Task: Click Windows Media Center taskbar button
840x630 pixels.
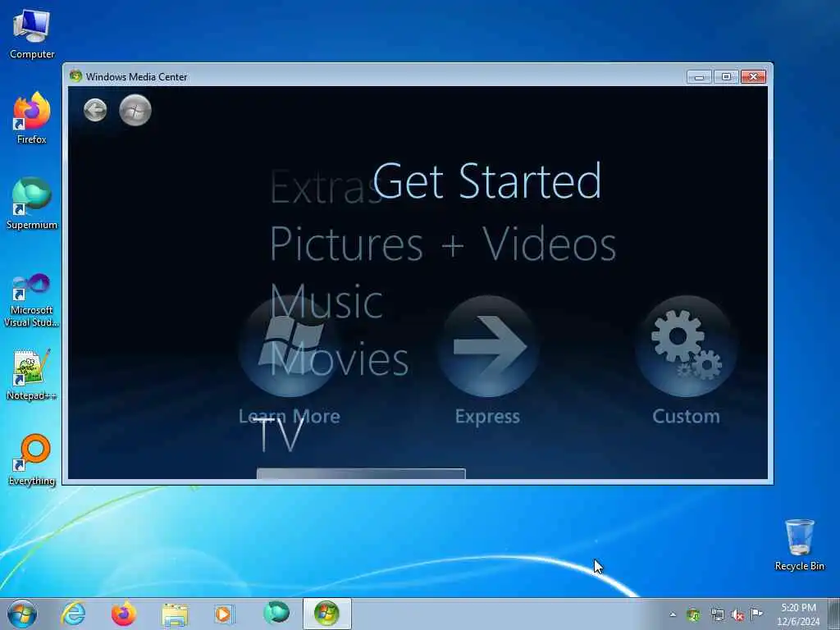Action: pyautogui.click(x=326, y=614)
